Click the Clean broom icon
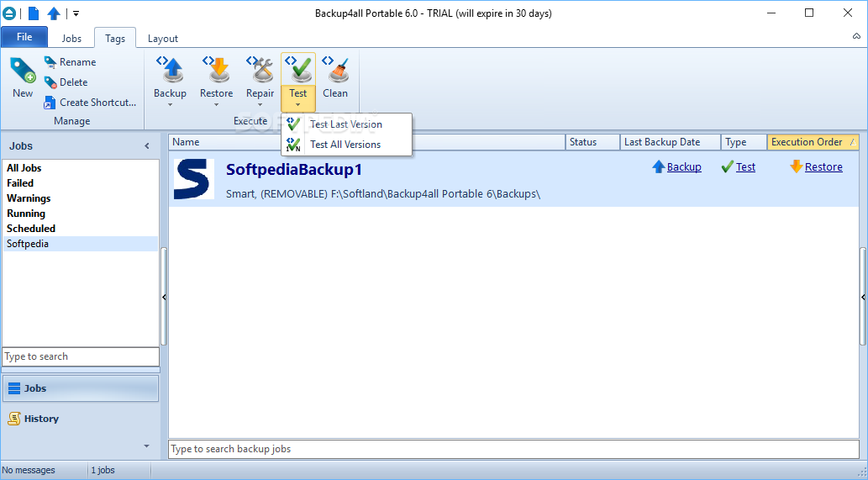 coord(335,70)
